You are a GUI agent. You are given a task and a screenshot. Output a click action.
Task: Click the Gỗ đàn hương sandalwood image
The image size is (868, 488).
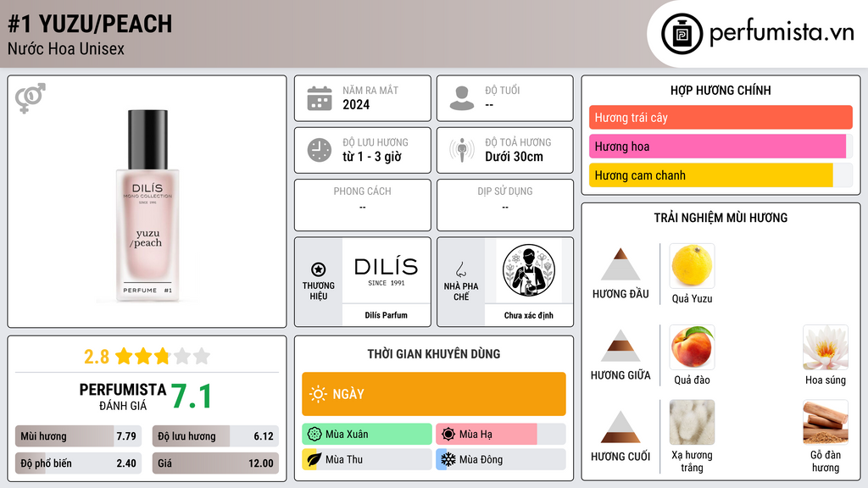click(x=826, y=422)
